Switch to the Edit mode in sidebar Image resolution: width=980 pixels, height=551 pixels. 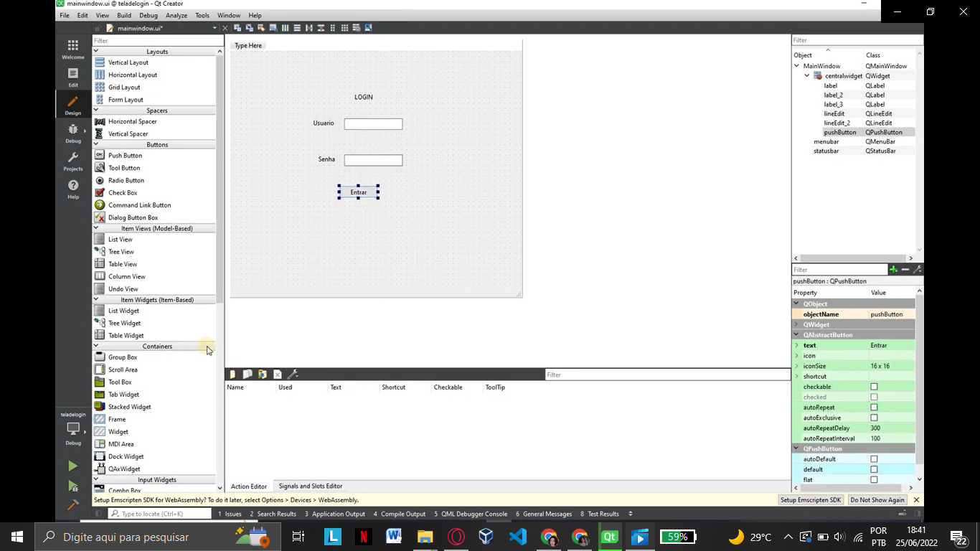72,77
